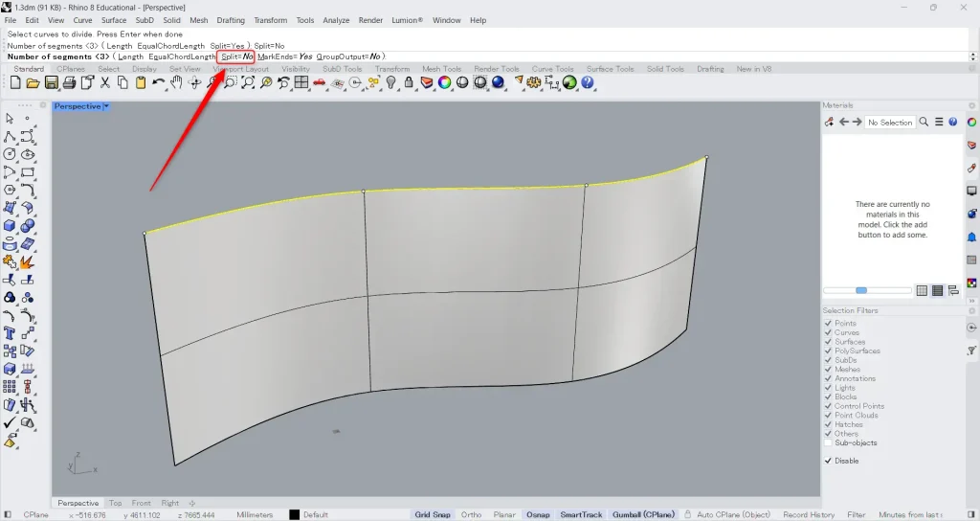Click the Cut scissors icon
980x521 pixels.
[x=105, y=82]
